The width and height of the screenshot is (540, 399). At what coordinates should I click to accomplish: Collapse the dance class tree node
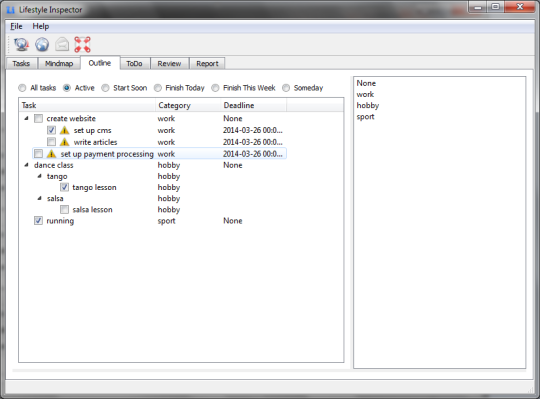pyautogui.click(x=26, y=165)
